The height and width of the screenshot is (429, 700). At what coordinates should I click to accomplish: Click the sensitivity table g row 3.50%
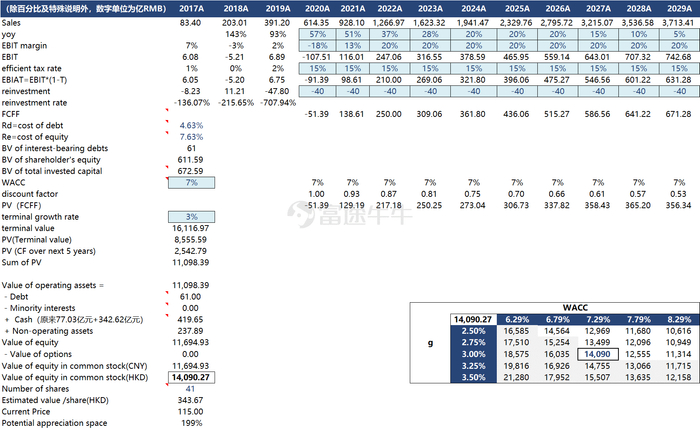coord(473,377)
